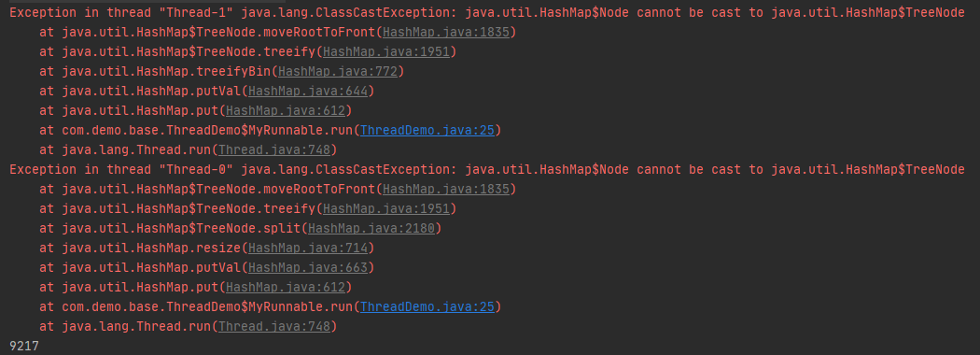980x355 pixels.
Task: Open HashMap.java:1835 link in Thread-1 trace
Action: pyautogui.click(x=446, y=32)
